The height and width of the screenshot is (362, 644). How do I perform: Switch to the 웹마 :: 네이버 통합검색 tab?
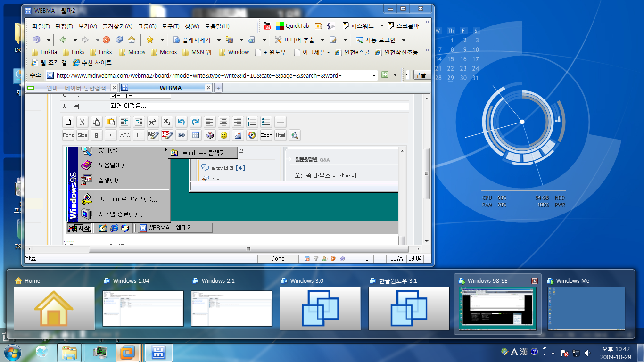tap(72, 88)
